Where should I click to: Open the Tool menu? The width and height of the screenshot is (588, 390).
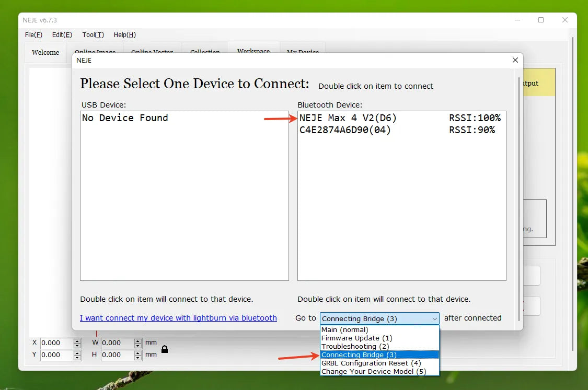(x=93, y=35)
